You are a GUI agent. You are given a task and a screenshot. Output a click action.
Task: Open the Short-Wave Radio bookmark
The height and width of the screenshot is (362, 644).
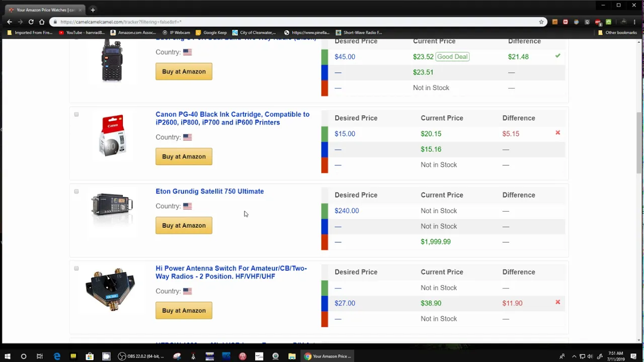coord(359,33)
